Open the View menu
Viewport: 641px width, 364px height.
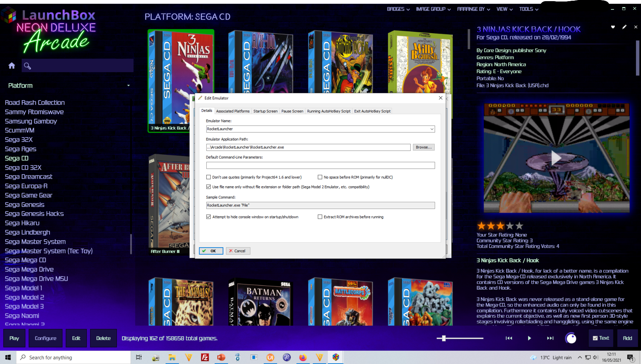click(505, 9)
